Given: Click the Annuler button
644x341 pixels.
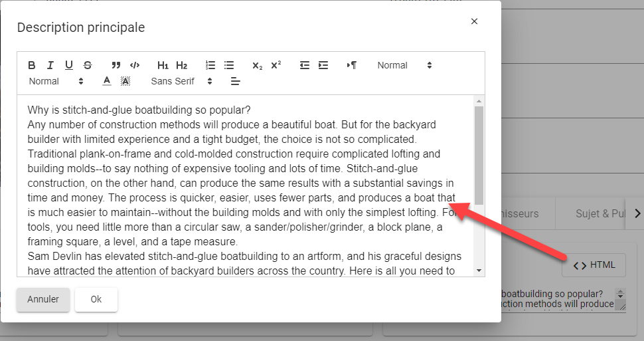Looking at the screenshot, I should coord(43,299).
